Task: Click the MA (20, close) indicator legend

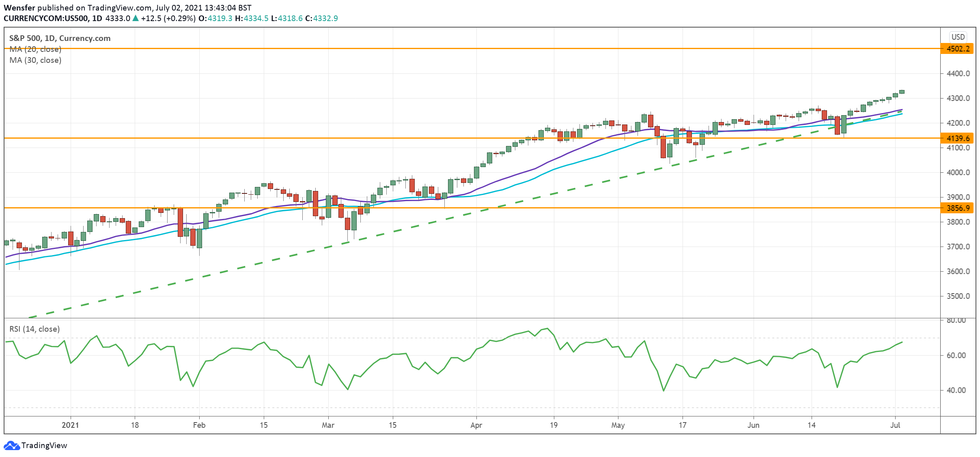Action: (35, 49)
